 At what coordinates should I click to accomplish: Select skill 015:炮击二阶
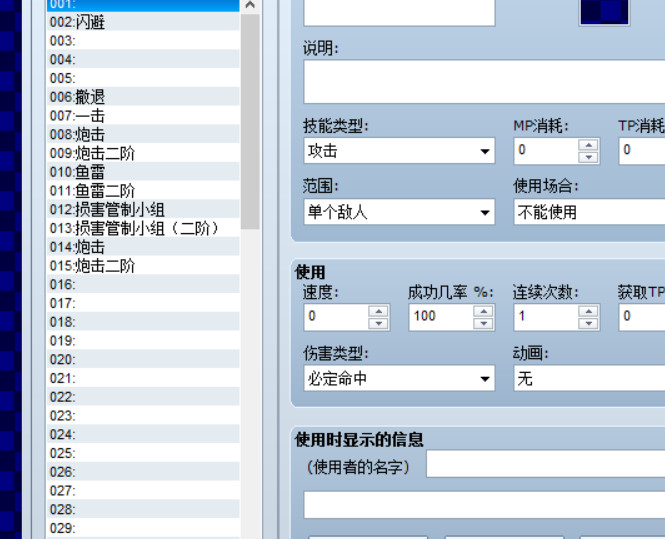tap(143, 266)
